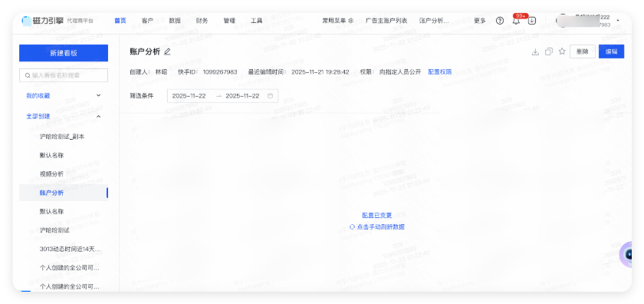Click the start date 2025-11-22 field
644x304 pixels.
(x=189, y=96)
